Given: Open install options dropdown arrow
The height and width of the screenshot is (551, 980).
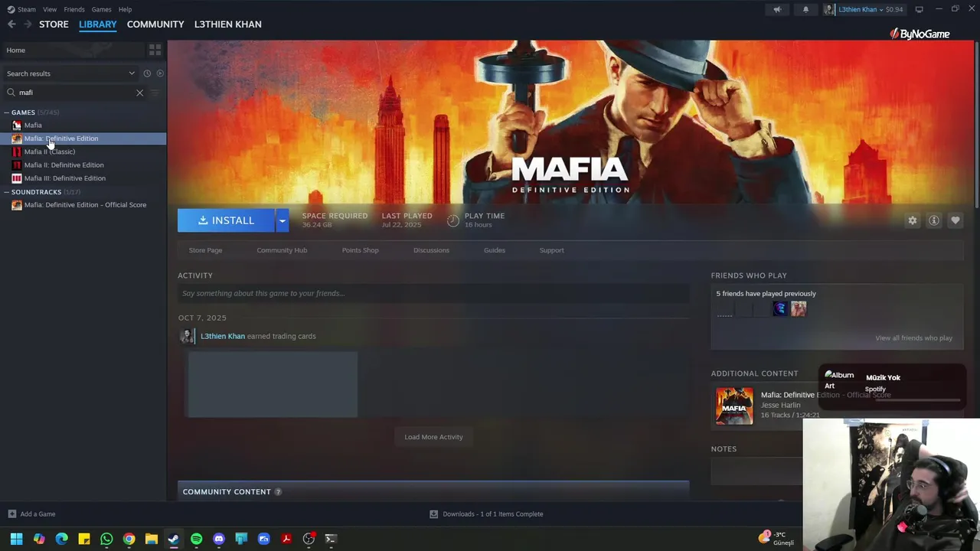Looking at the screenshot, I should [282, 220].
